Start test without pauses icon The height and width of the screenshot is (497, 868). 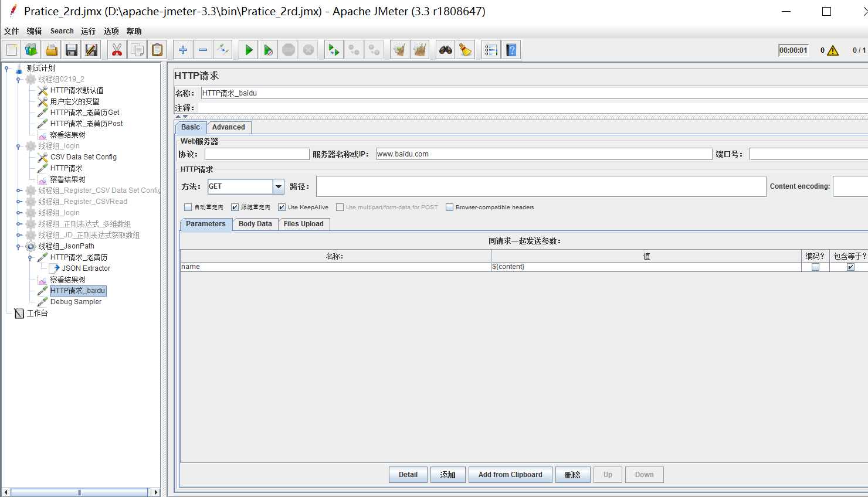(x=269, y=50)
